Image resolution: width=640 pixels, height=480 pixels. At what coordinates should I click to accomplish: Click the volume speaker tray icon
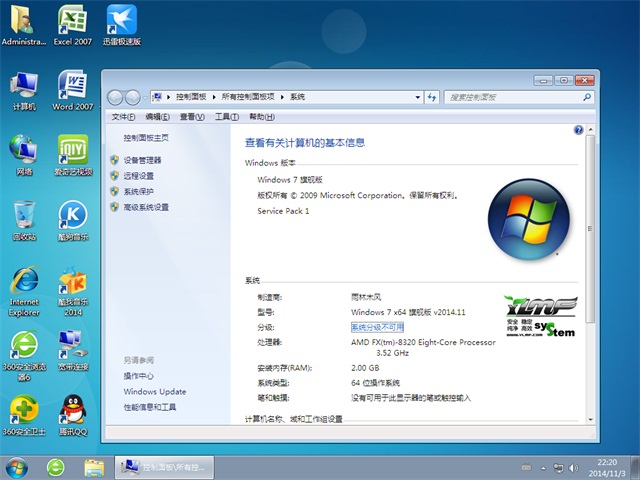click(x=573, y=468)
